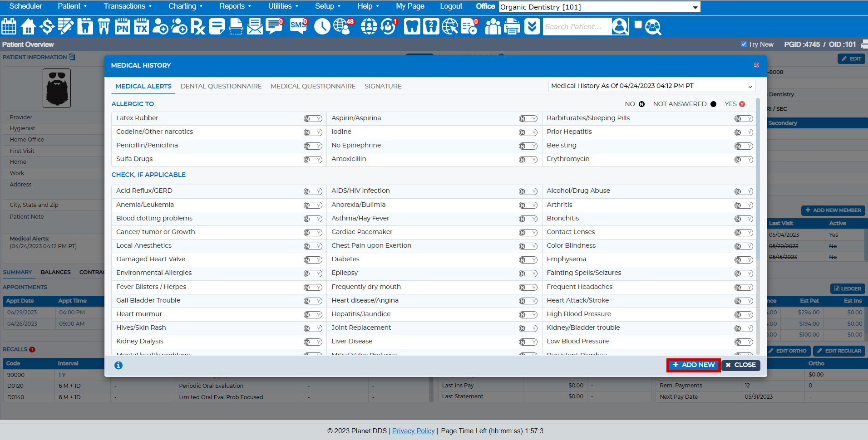Toggle the High Blood Pressure switch

(x=743, y=315)
